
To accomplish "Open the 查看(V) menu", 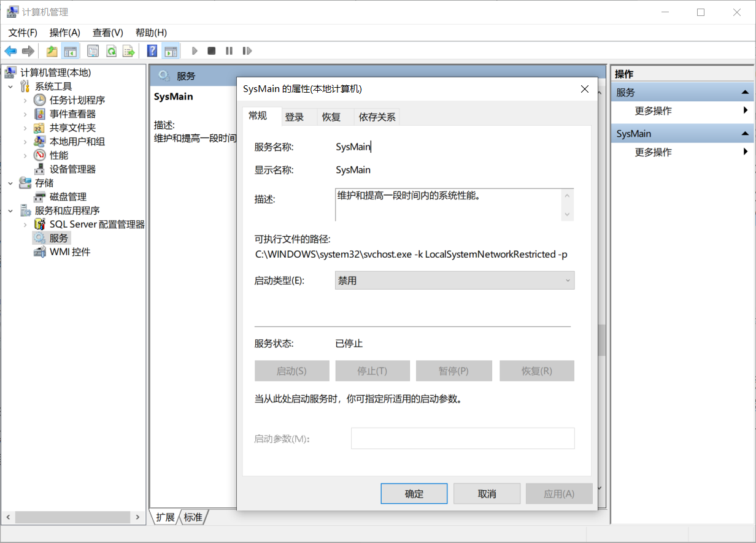I will pos(108,33).
